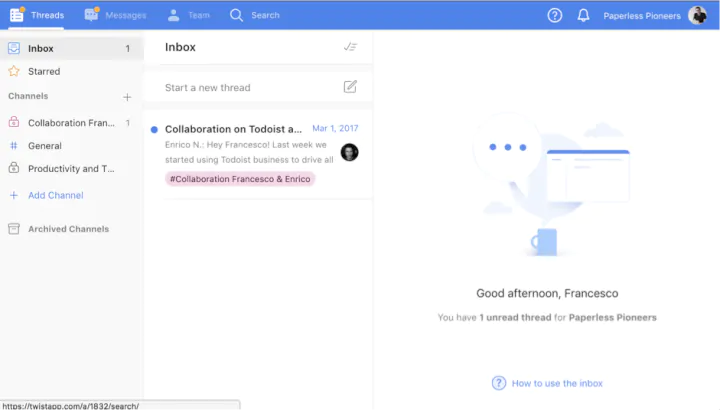This screenshot has width=720, height=410.
Task: Click the Threads list icon
Action: [x=17, y=15]
